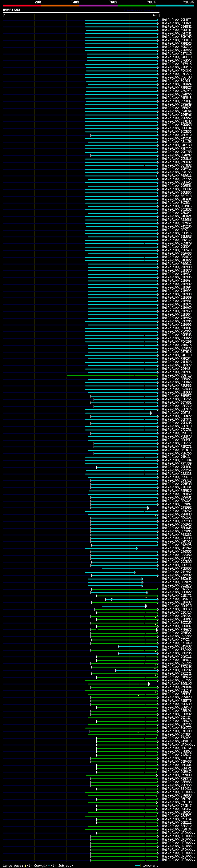Image resolution: width=197 pixels, height=868 pixels.
Task: Open hit UniRef100_Q9LUT2
Action: tap(177, 20)
